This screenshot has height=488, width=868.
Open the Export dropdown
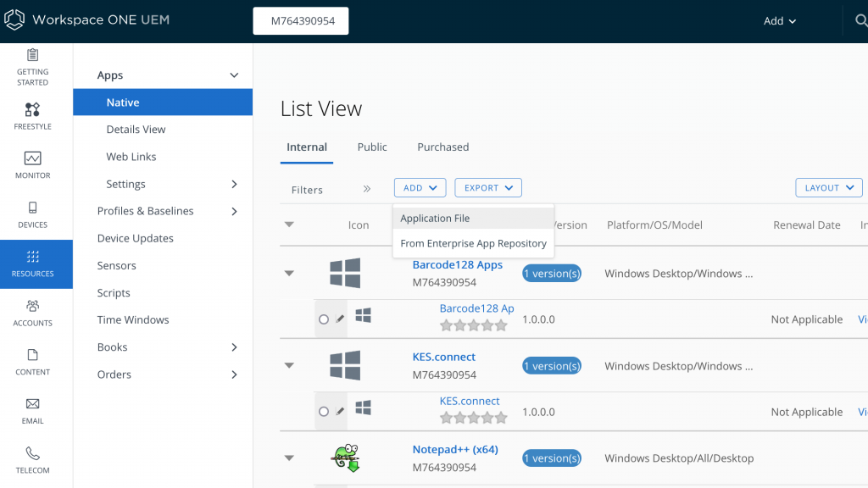coord(487,188)
